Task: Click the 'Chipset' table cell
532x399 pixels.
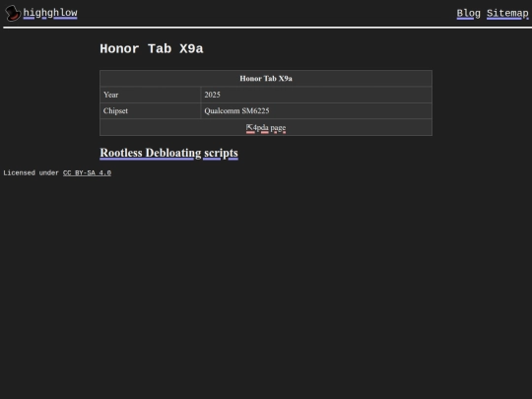Action: 151,111
